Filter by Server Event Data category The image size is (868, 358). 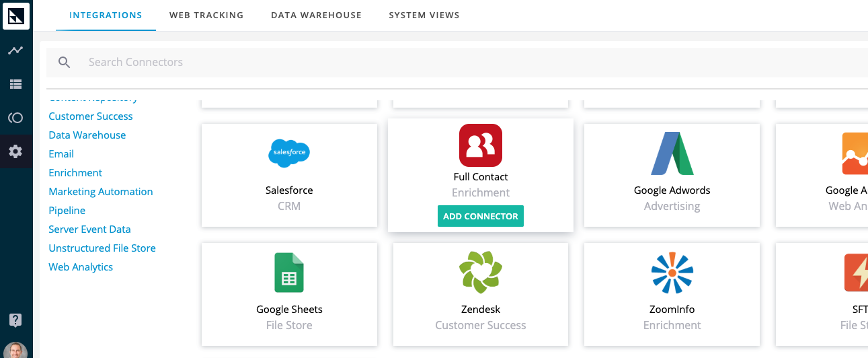click(90, 229)
